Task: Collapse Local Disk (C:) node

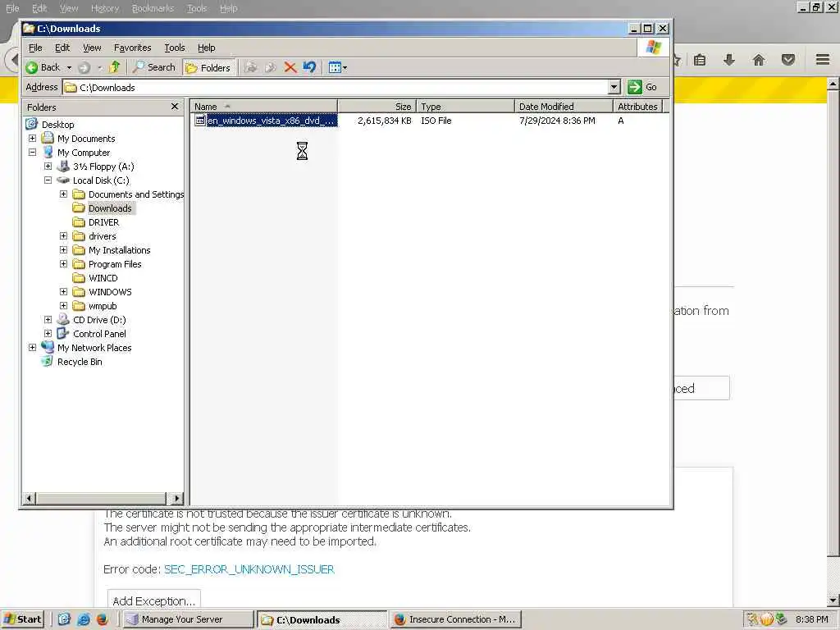Action: coord(48,180)
